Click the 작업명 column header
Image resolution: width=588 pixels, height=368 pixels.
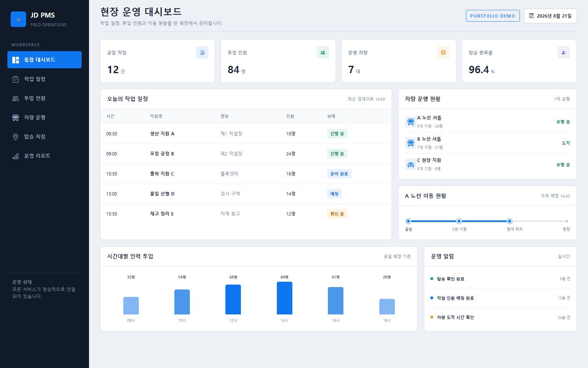pos(156,117)
